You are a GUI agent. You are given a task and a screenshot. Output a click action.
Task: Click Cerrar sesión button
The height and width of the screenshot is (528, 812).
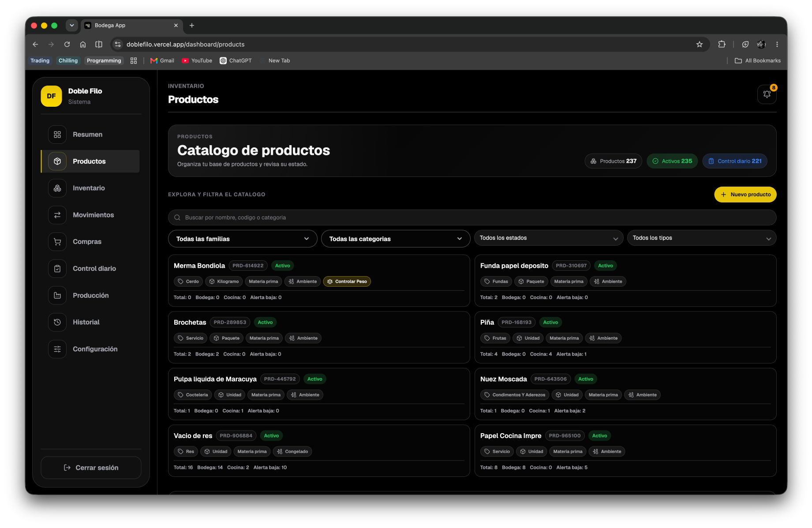91,468
